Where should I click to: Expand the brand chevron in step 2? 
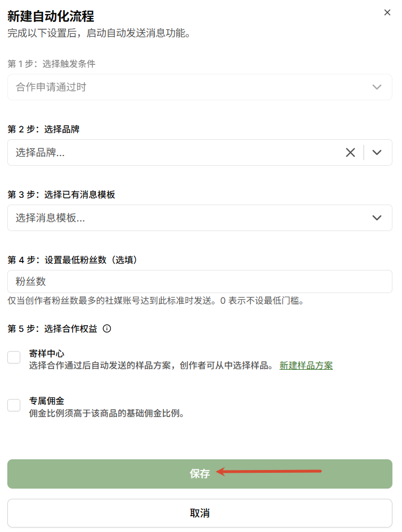(377, 152)
